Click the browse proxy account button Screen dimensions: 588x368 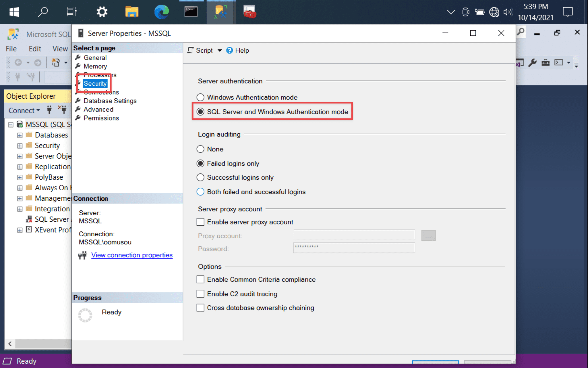[x=428, y=235]
